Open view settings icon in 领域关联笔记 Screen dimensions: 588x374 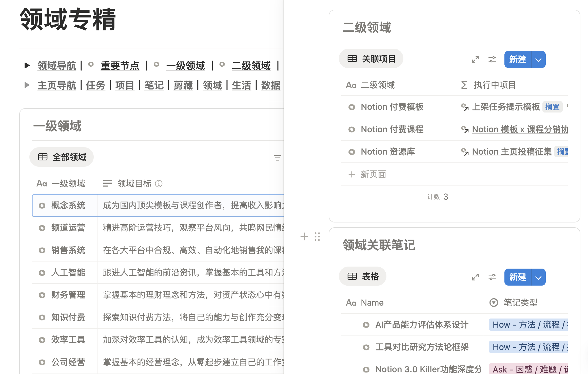coord(492,277)
